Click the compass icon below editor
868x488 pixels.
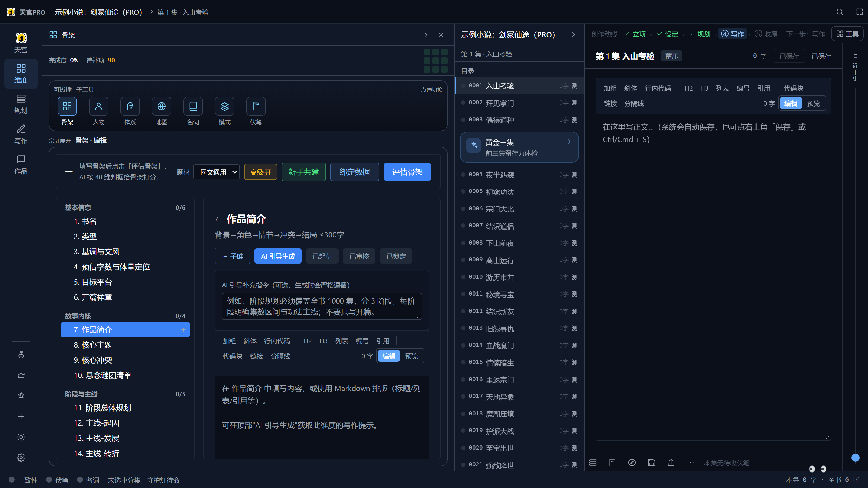[632, 463]
